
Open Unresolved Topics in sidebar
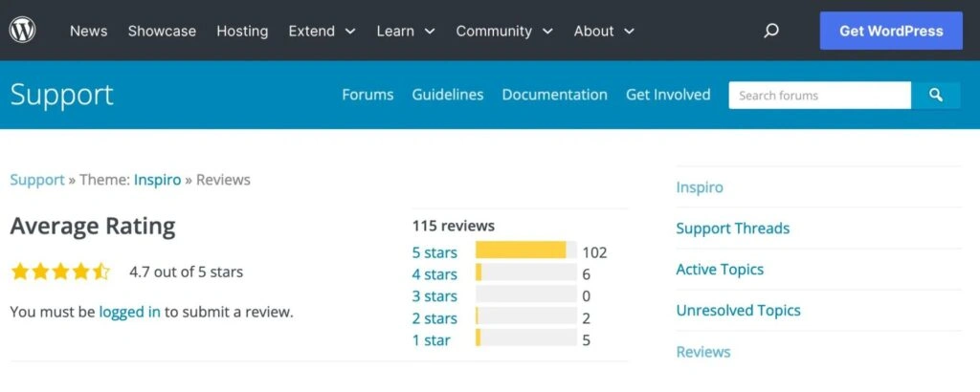[x=738, y=310]
